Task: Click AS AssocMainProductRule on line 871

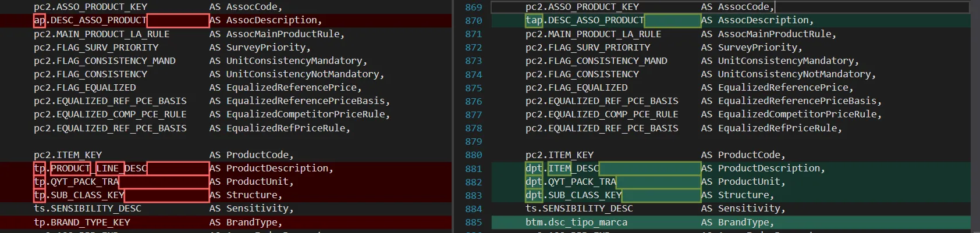Action: pos(768,34)
